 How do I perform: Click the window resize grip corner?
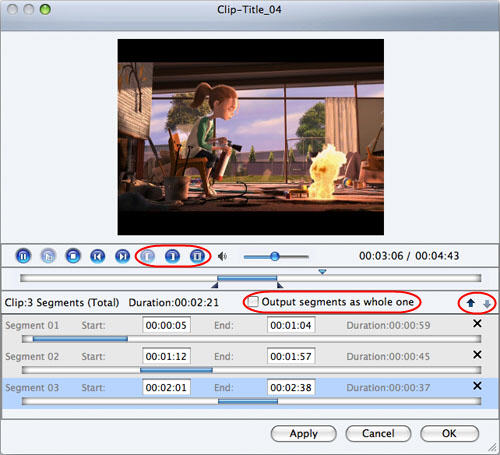pos(493,448)
